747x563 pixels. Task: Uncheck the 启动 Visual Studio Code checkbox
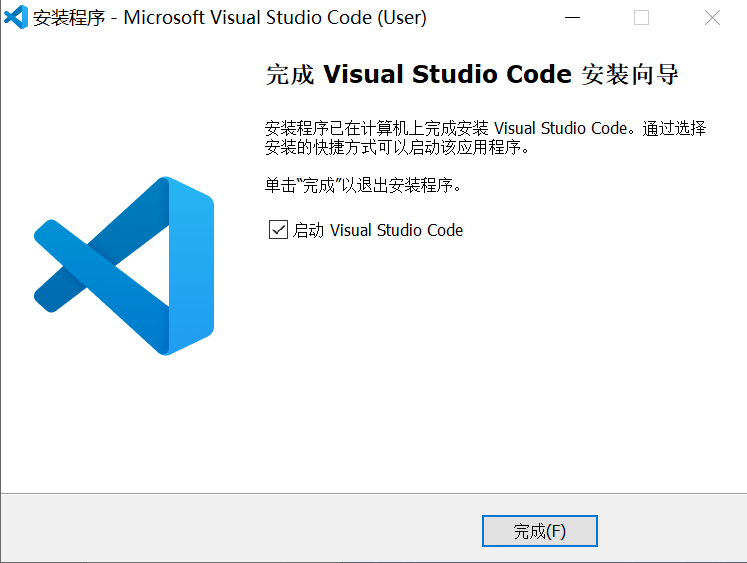point(278,230)
